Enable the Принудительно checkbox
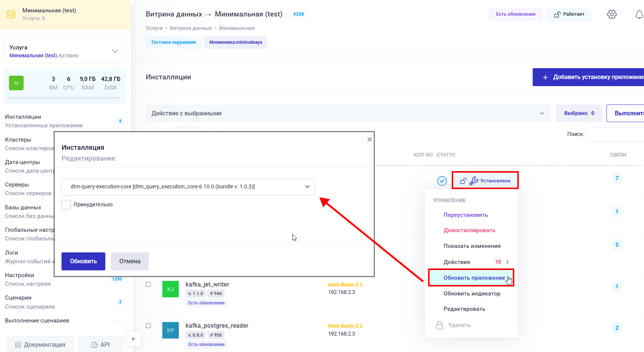The image size is (644, 352). 66,204
